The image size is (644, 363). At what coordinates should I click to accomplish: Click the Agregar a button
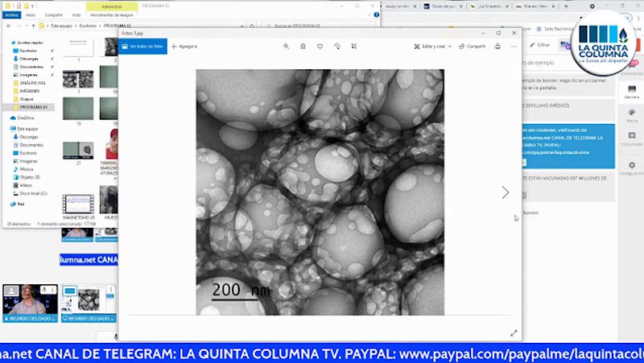(184, 47)
